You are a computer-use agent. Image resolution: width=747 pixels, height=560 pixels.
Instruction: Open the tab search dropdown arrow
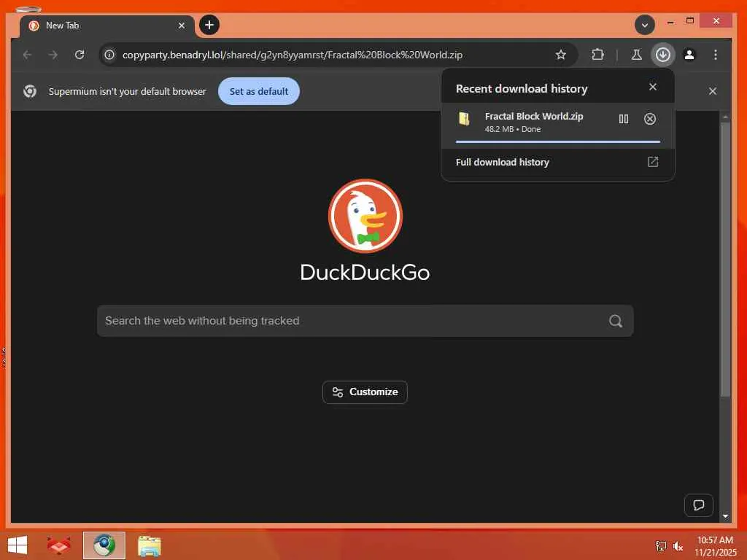[x=645, y=25]
